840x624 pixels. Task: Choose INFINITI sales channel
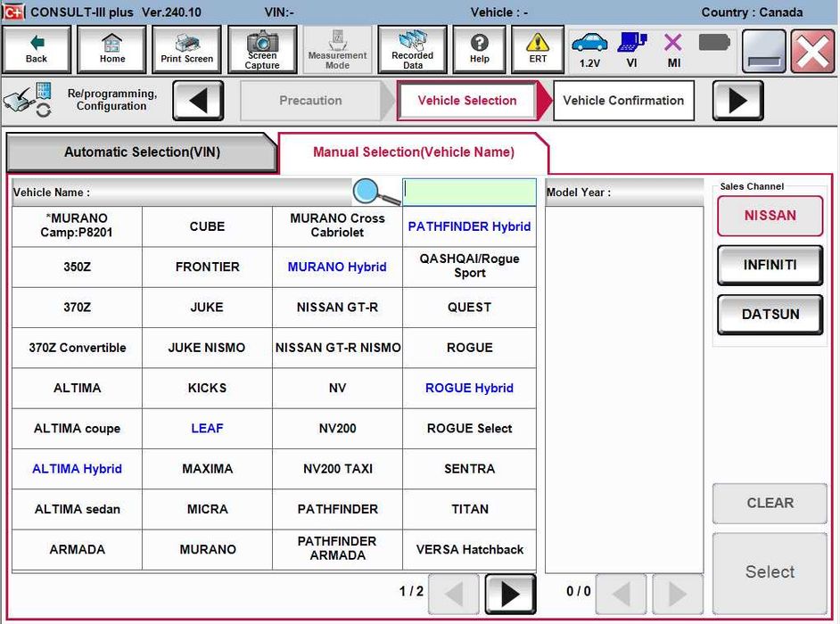770,265
